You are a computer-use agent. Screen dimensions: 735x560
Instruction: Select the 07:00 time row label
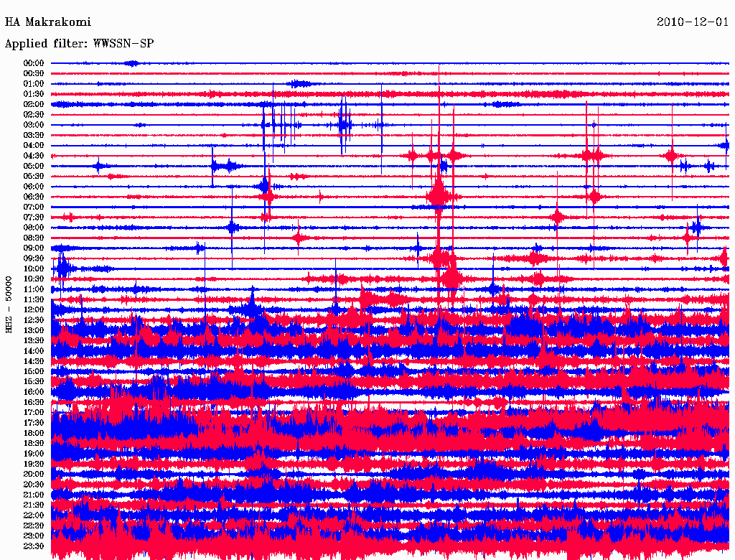pyautogui.click(x=34, y=207)
